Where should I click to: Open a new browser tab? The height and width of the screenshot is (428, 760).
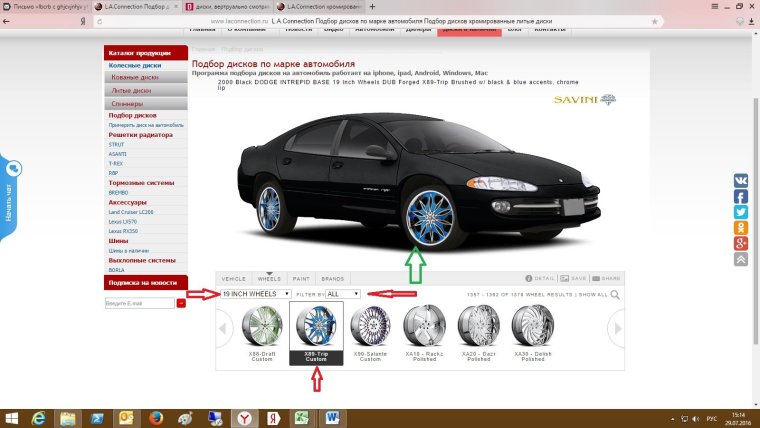372,7
